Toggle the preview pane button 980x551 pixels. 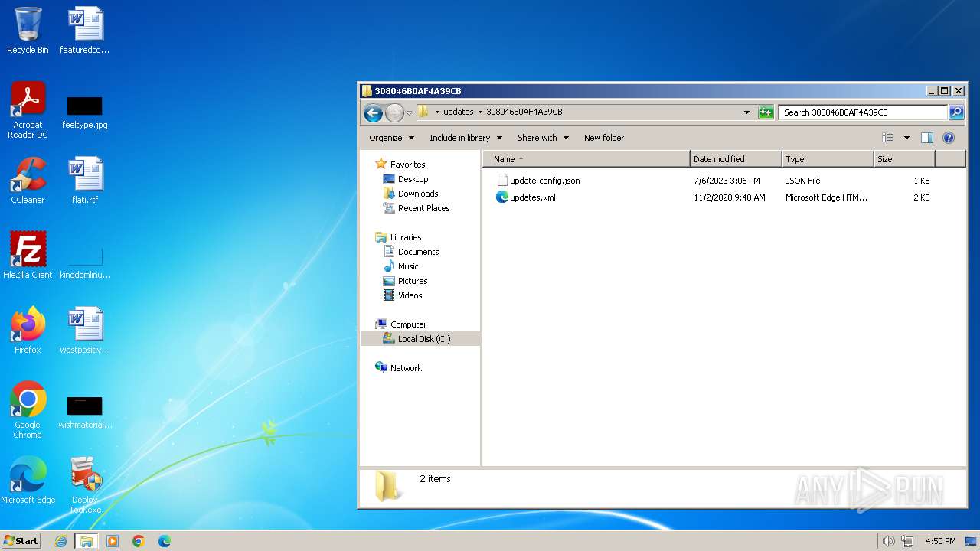click(x=927, y=138)
